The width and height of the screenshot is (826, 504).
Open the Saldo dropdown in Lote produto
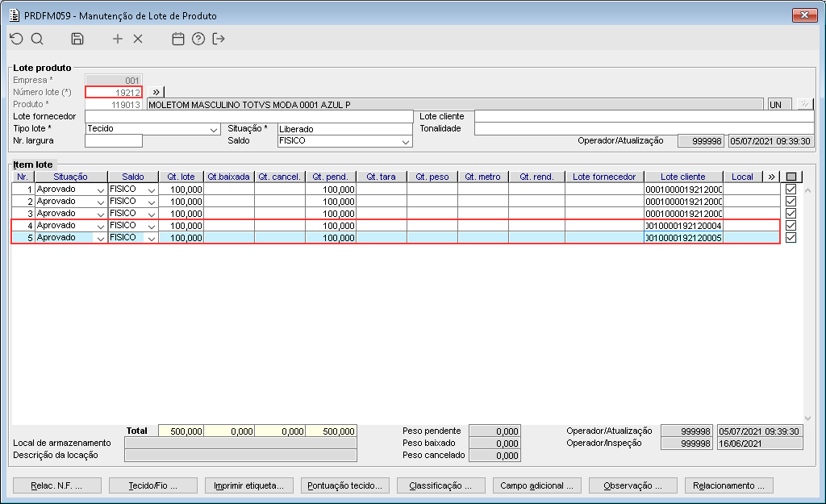coord(406,141)
